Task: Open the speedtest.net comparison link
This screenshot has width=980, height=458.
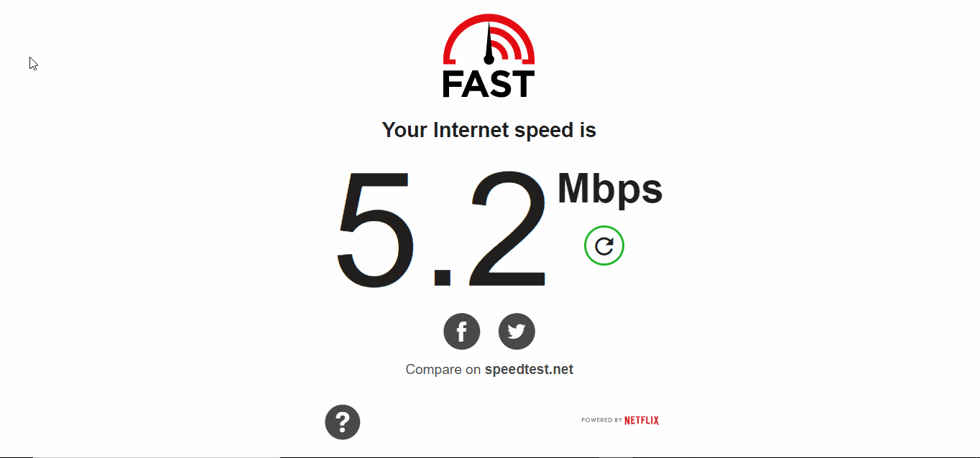Action: click(x=529, y=370)
